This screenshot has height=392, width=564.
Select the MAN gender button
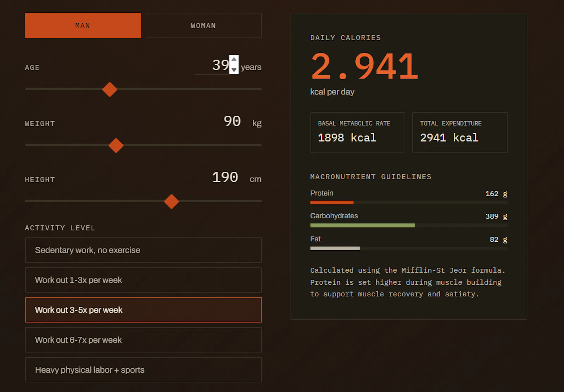(x=83, y=25)
